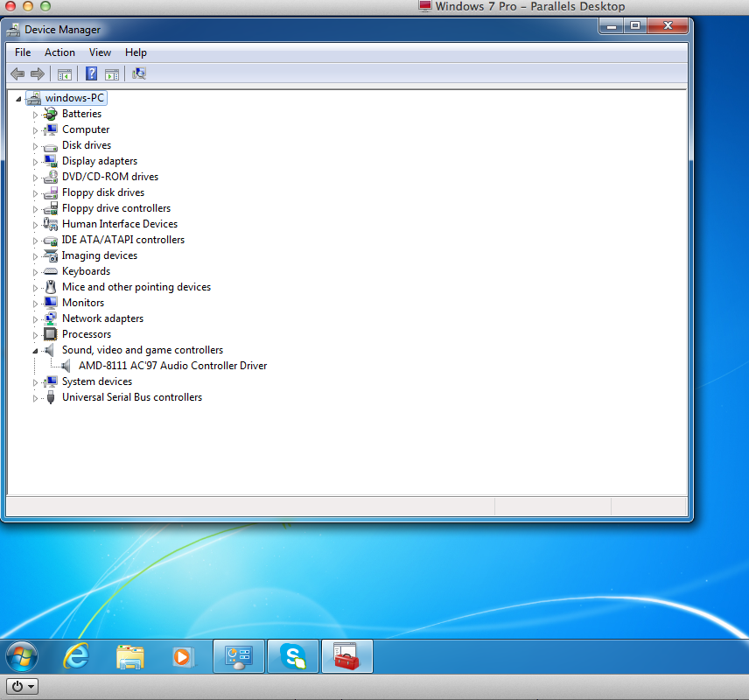Launch Windows Media Player from taskbar
This screenshot has height=700, width=749.
pyautogui.click(x=184, y=657)
